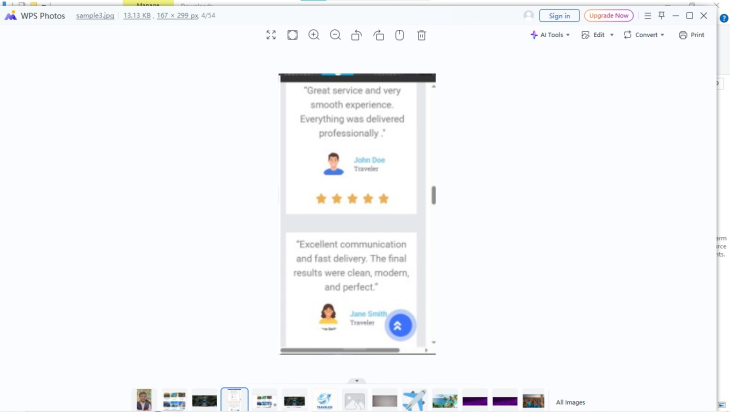The height and width of the screenshot is (412, 730).
Task: Delete the current image with trash icon
Action: pyautogui.click(x=421, y=35)
